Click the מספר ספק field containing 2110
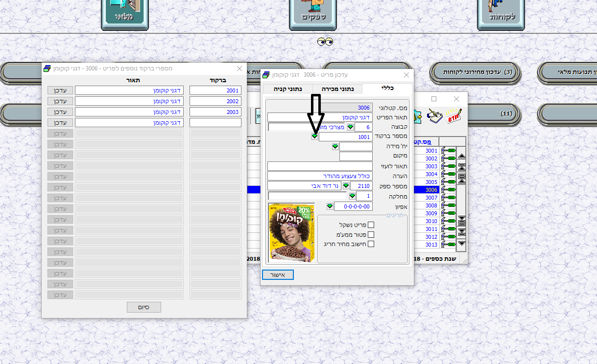The width and height of the screenshot is (597, 364). [361, 186]
